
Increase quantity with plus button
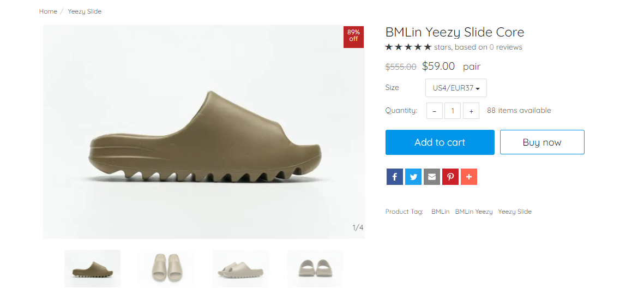pos(471,111)
